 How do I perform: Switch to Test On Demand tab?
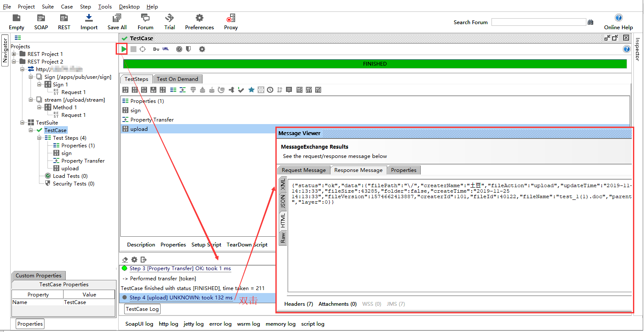177,79
